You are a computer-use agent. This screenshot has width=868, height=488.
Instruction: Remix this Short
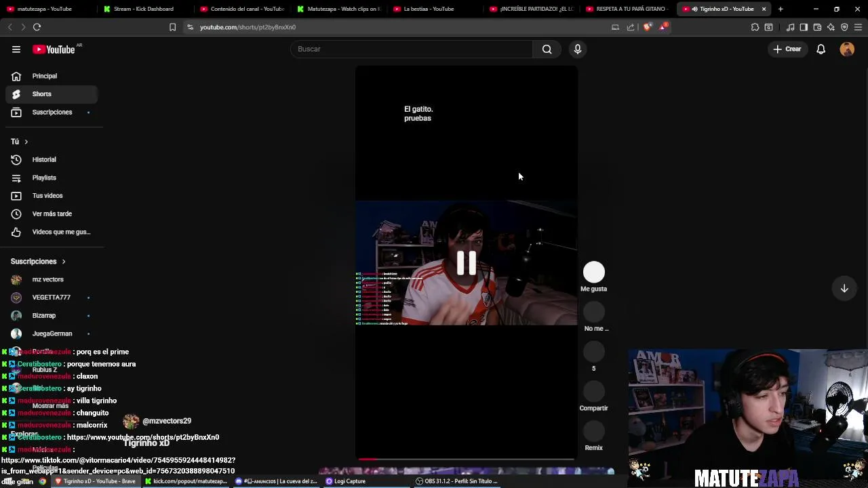click(x=593, y=431)
